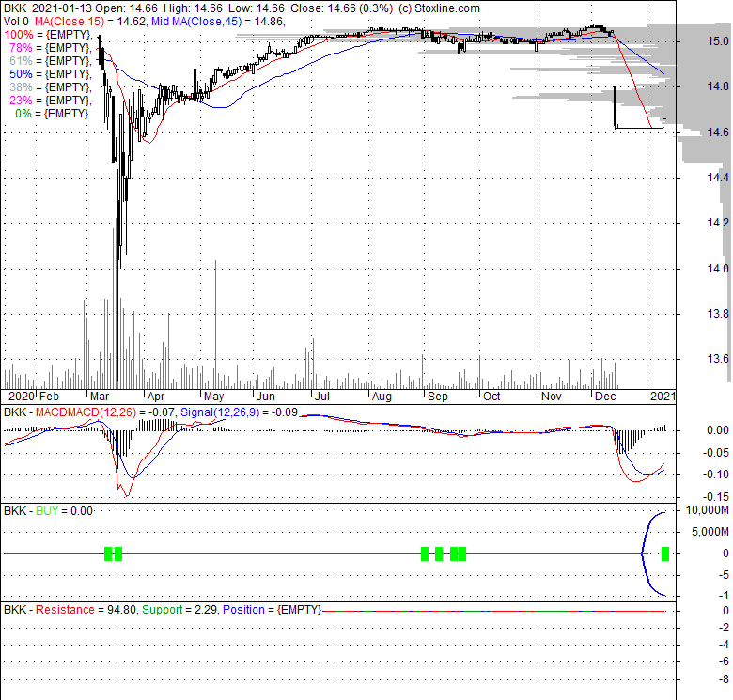The image size is (733, 700).
Task: Click the Dec month marker on the time axis
Action: (x=605, y=397)
